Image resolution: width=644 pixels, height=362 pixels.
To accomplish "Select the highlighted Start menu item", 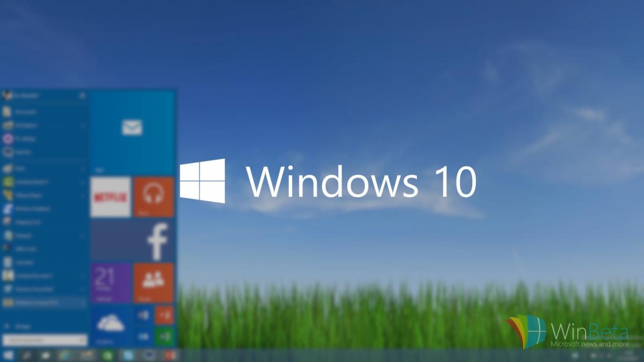I will 41,302.
